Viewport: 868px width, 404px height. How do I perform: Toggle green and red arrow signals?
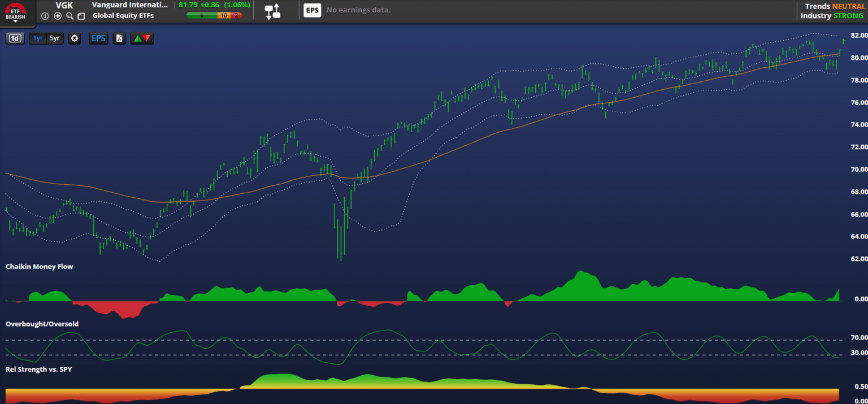tap(142, 38)
